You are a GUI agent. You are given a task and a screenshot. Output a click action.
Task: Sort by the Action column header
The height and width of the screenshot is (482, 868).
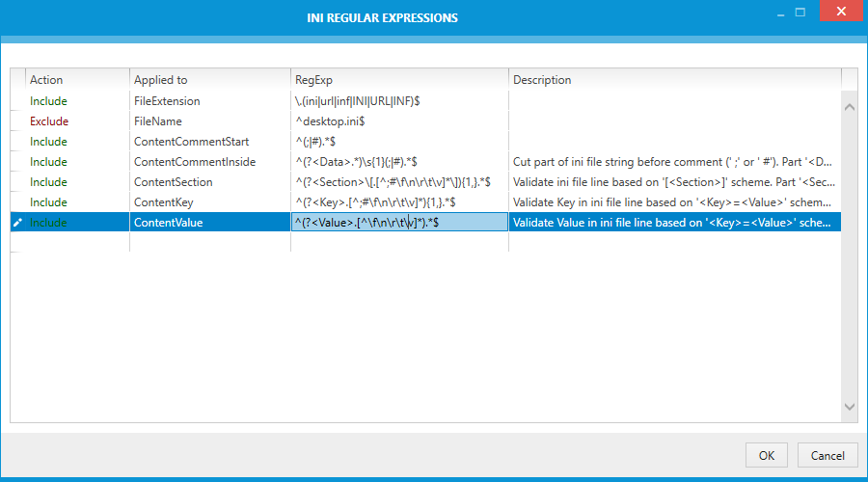[x=77, y=80]
